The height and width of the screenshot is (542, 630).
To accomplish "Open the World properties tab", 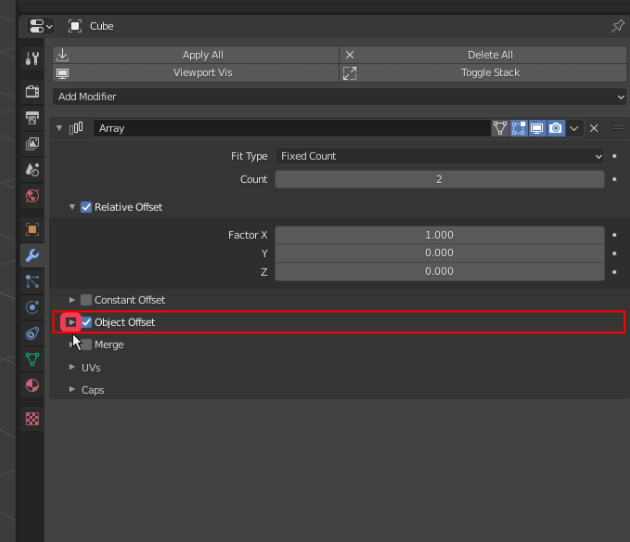I will [x=33, y=196].
